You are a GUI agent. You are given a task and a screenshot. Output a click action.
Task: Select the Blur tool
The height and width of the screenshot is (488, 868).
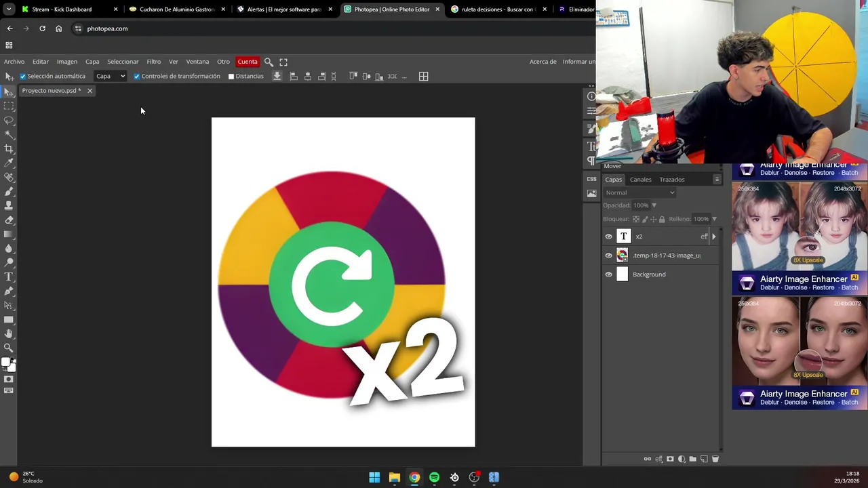point(9,248)
